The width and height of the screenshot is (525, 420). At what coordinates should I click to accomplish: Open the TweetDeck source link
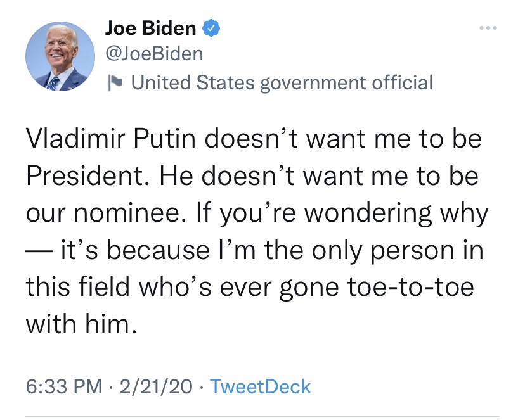260,386
